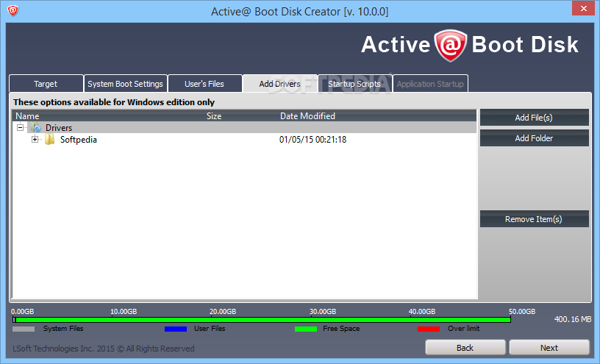
Task: Click the Drivers folder icon
Action: (36, 127)
